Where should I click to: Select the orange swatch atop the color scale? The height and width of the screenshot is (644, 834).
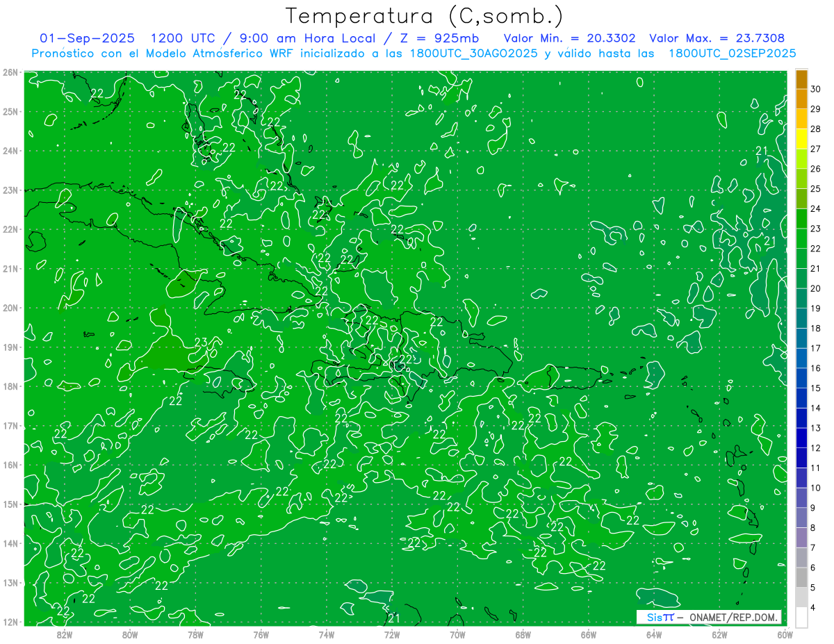pos(801,79)
